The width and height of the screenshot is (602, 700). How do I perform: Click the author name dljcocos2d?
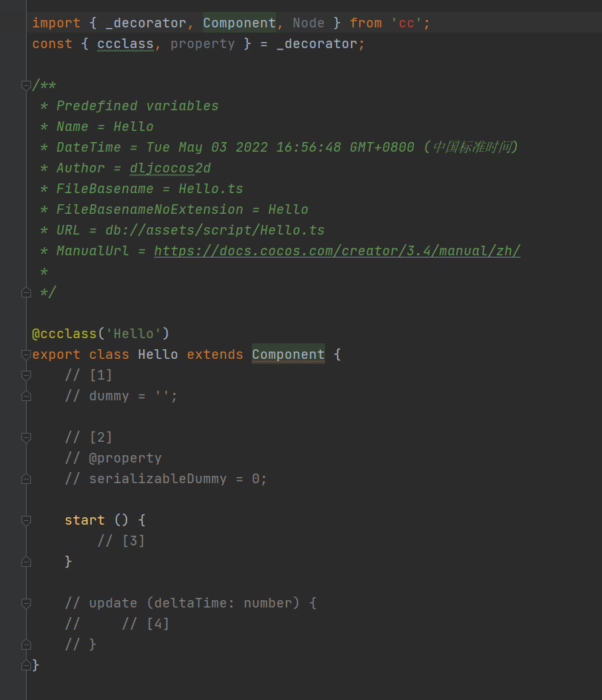(170, 168)
